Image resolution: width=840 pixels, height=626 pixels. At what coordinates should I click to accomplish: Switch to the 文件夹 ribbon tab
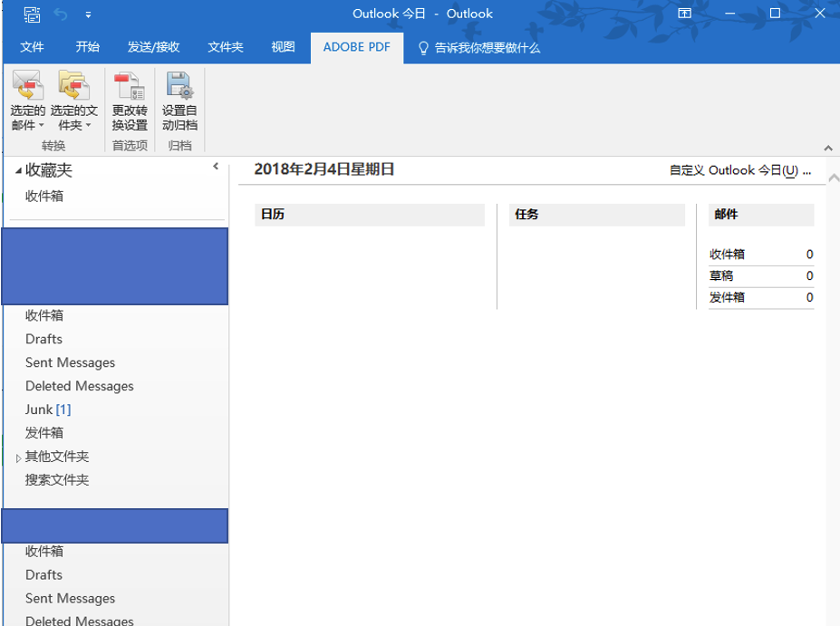(x=226, y=47)
